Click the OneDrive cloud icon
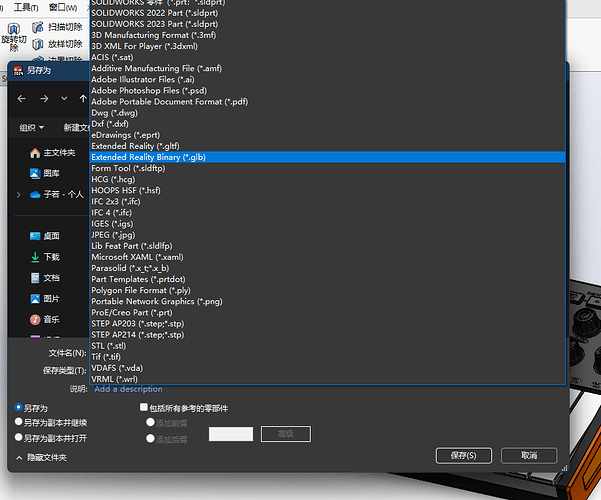Image resolution: width=601 pixels, height=500 pixels. point(35,195)
